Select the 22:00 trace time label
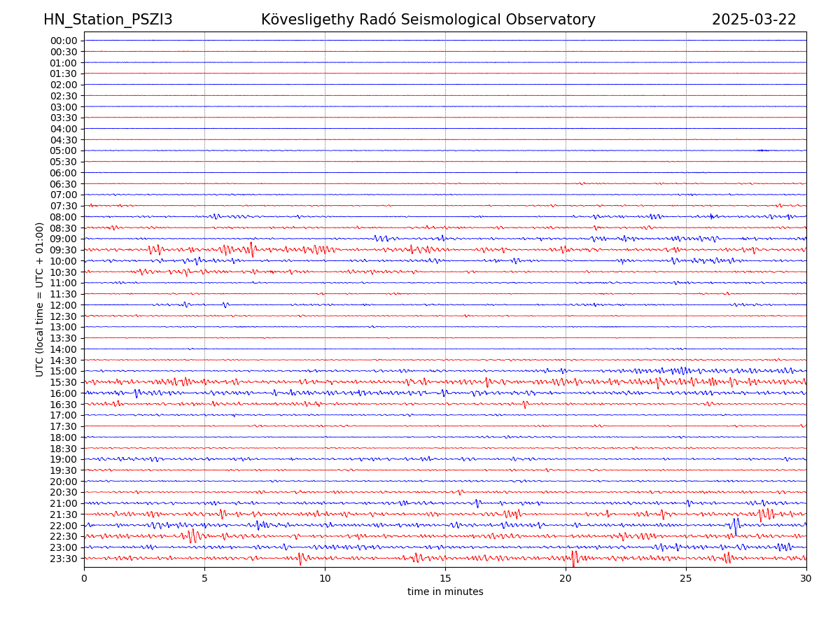The image size is (840, 630). pyautogui.click(x=64, y=526)
